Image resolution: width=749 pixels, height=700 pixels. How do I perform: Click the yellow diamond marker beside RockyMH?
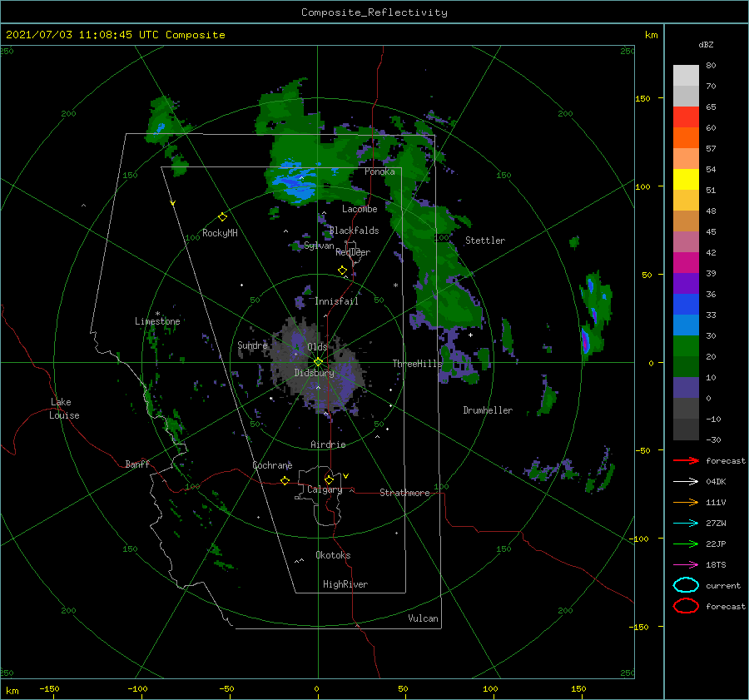pyautogui.click(x=222, y=217)
